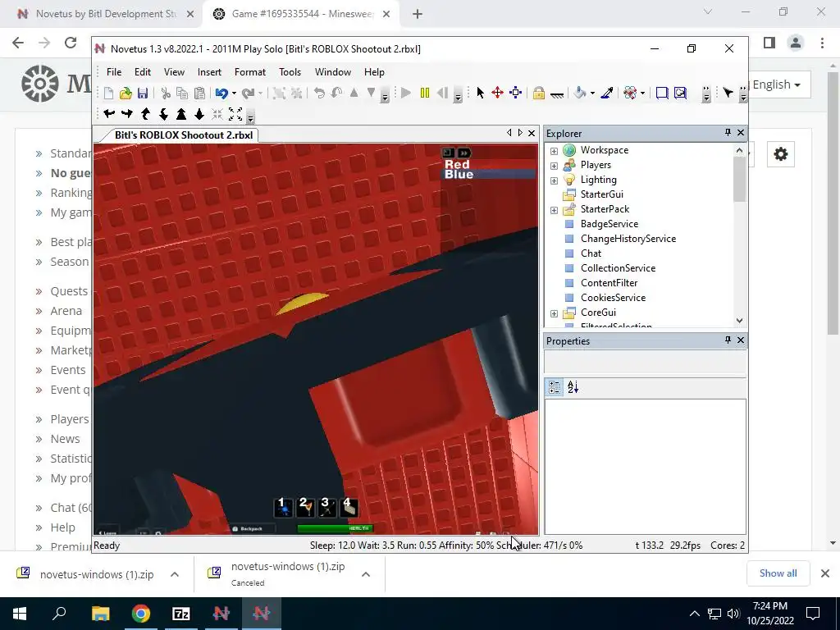The width and height of the screenshot is (840, 630).
Task: Click the surface icon with glue blob
Action: click(x=680, y=94)
